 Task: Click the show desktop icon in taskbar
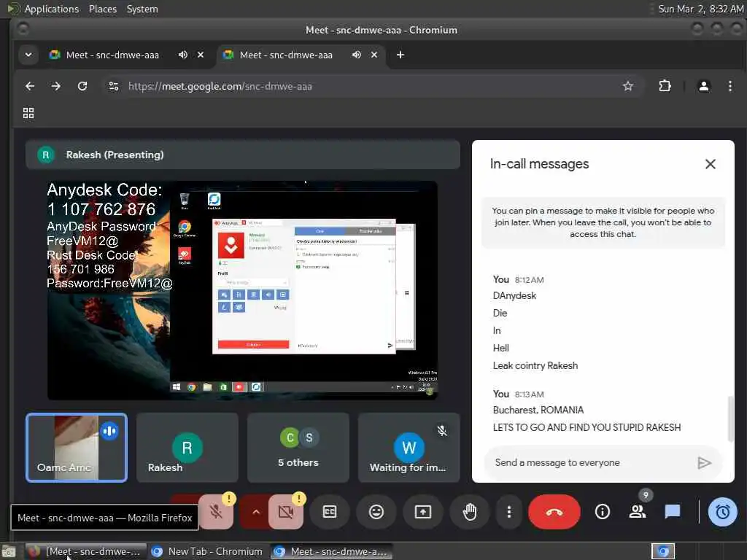9,551
